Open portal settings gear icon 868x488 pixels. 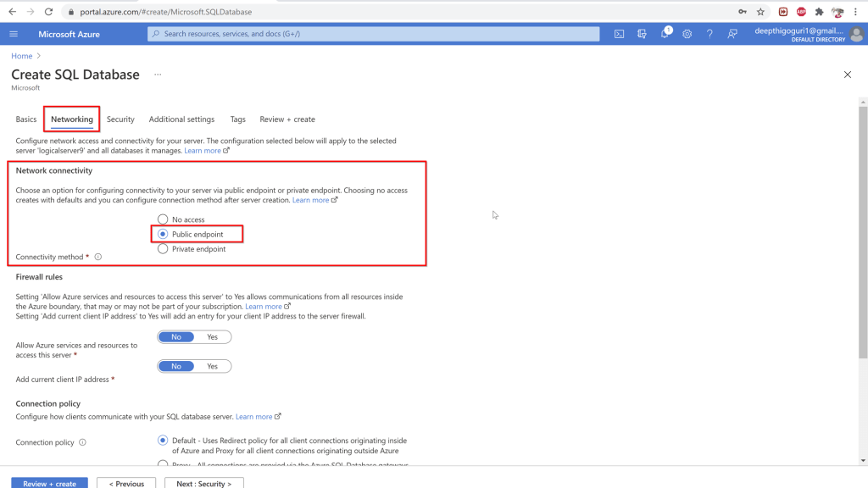pyautogui.click(x=687, y=34)
